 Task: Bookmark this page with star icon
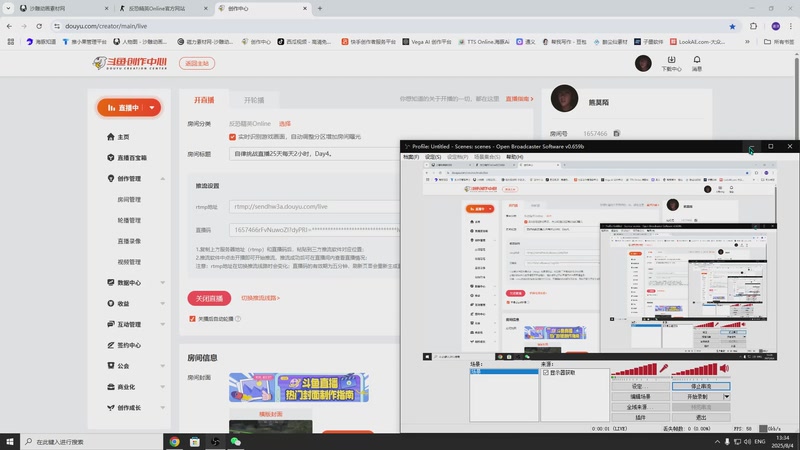(732, 26)
